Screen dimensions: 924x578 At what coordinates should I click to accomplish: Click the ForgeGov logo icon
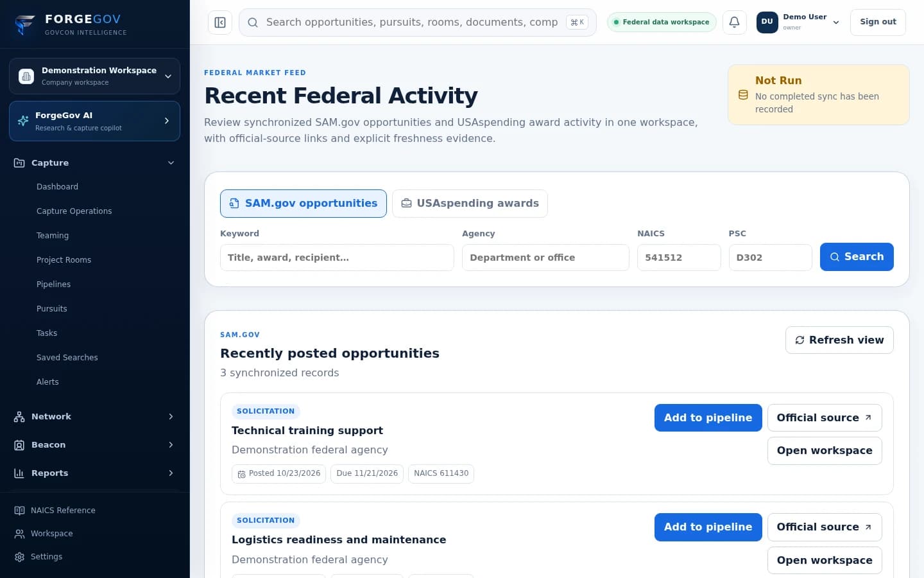[x=25, y=24]
